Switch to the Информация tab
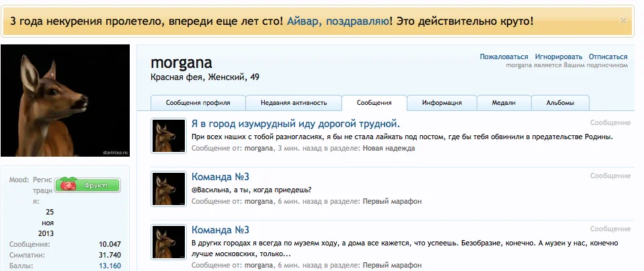The image size is (644, 271). click(442, 103)
